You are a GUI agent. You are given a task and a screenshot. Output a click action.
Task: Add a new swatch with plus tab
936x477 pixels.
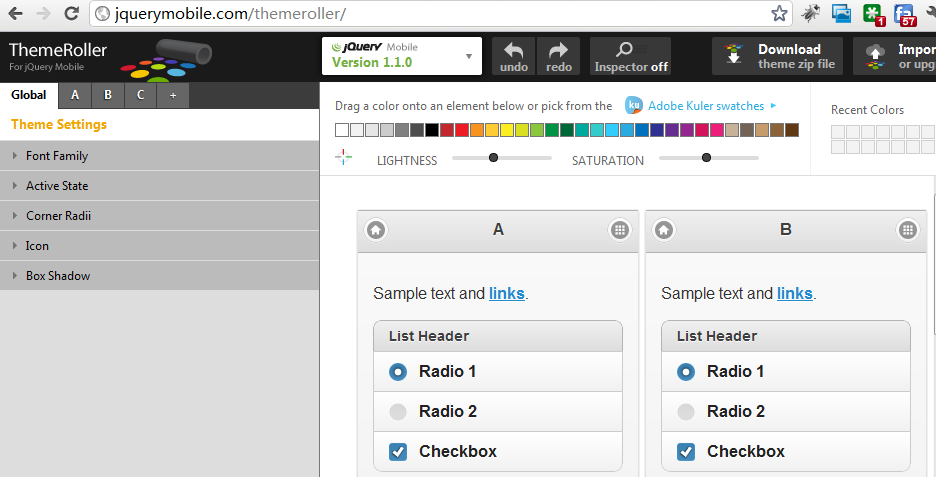click(x=173, y=96)
